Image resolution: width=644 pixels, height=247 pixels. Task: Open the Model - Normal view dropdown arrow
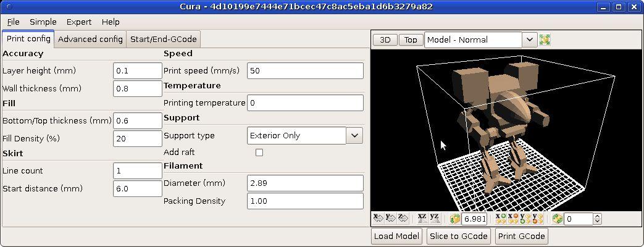(x=529, y=40)
